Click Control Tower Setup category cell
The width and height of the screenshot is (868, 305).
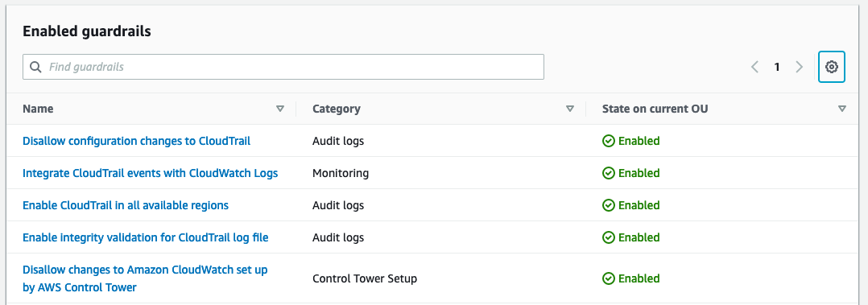365,278
